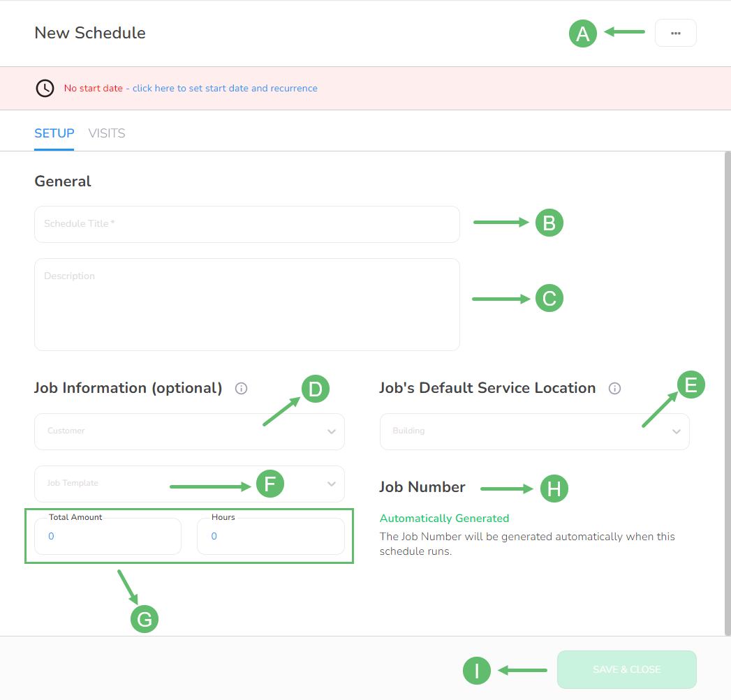Expand the Customer dropdown chevron
Screen dimensions: 731x700
pyautogui.click(x=332, y=431)
